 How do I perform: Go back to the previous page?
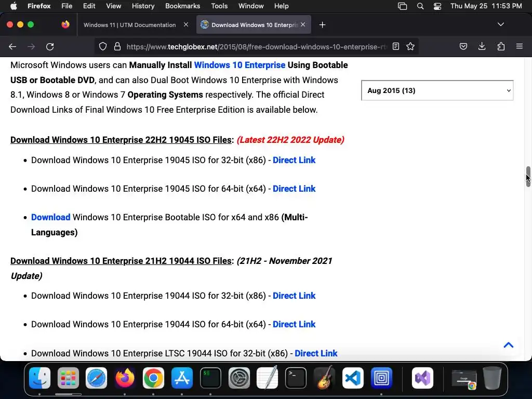click(12, 46)
